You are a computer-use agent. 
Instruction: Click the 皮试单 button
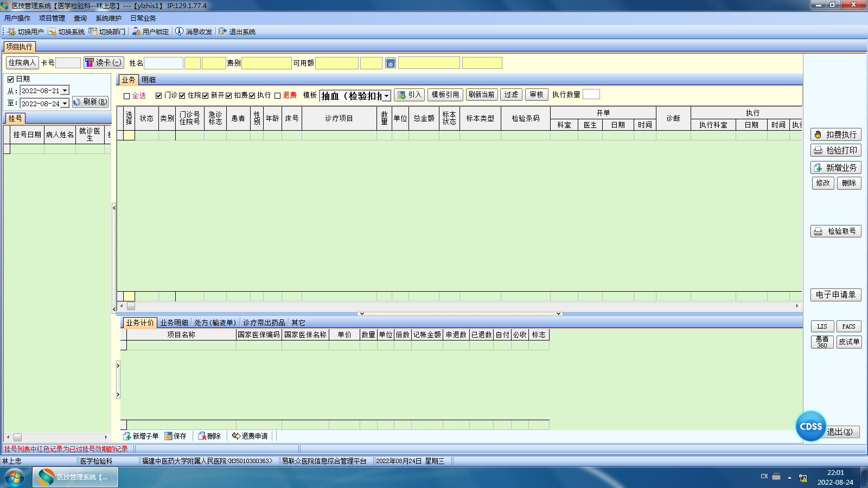[848, 342]
